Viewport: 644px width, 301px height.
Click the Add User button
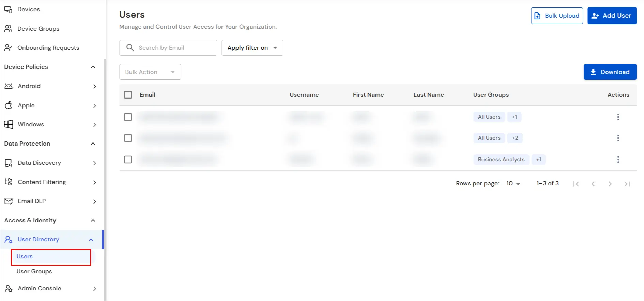pos(612,16)
